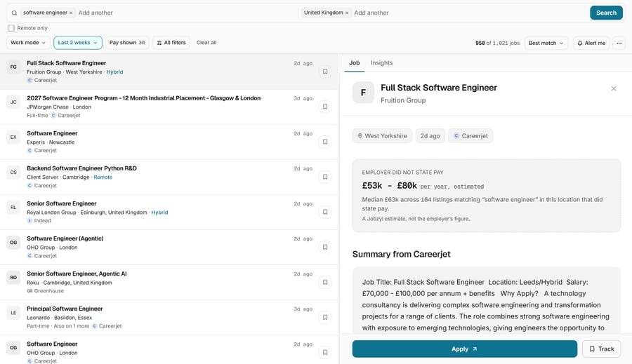The width and height of the screenshot is (632, 364).
Task: Click the Track button
Action: [601, 349]
